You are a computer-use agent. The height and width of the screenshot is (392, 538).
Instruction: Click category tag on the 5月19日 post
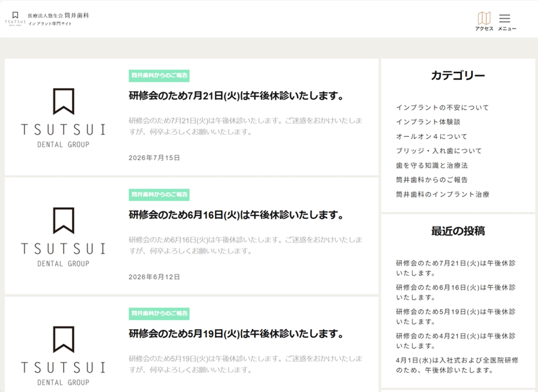tap(159, 313)
